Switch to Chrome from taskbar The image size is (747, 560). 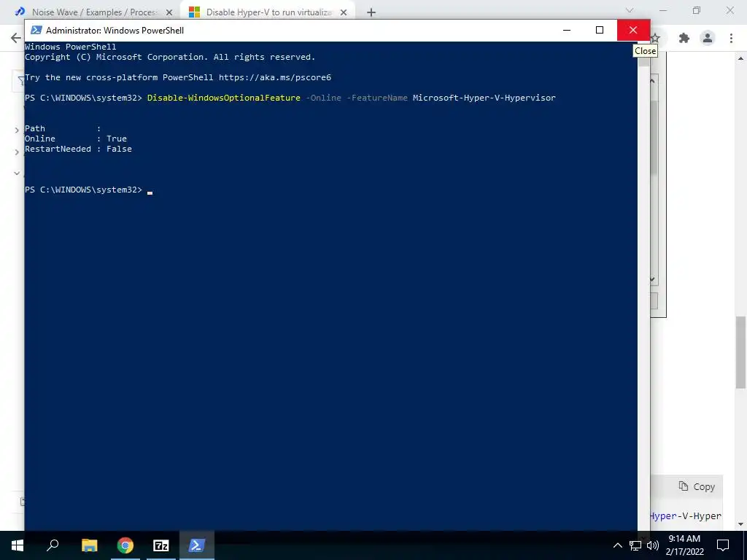pyautogui.click(x=125, y=545)
